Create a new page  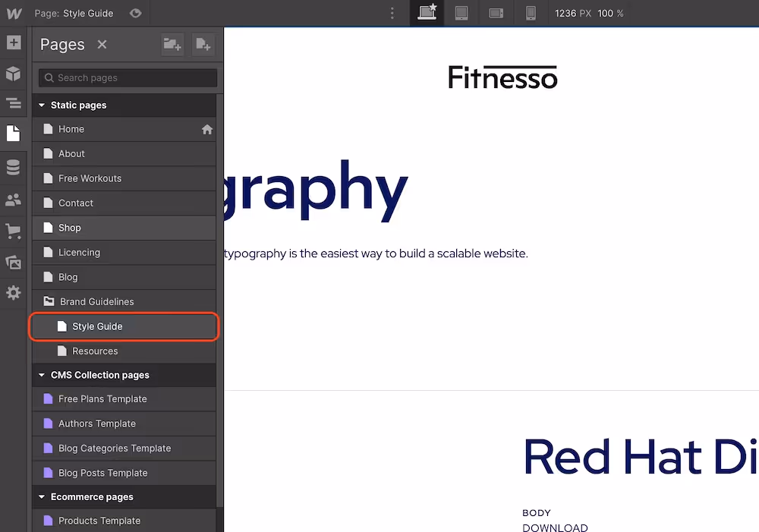(x=203, y=45)
